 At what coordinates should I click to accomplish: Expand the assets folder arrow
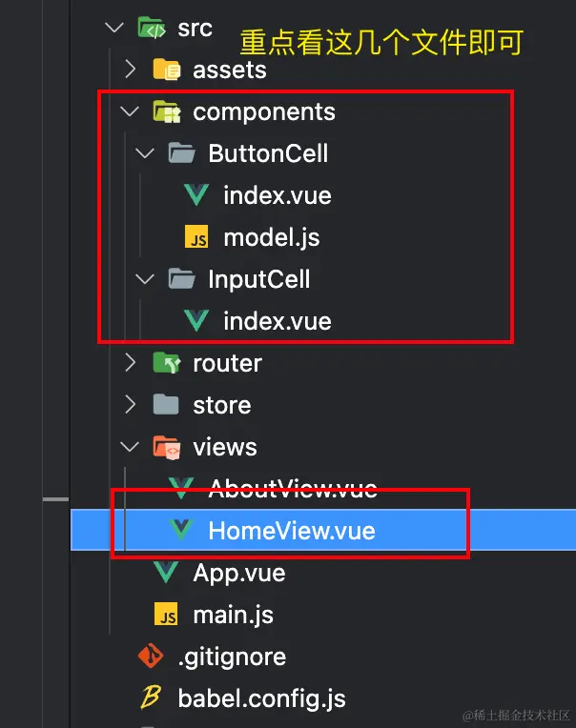tap(131, 70)
